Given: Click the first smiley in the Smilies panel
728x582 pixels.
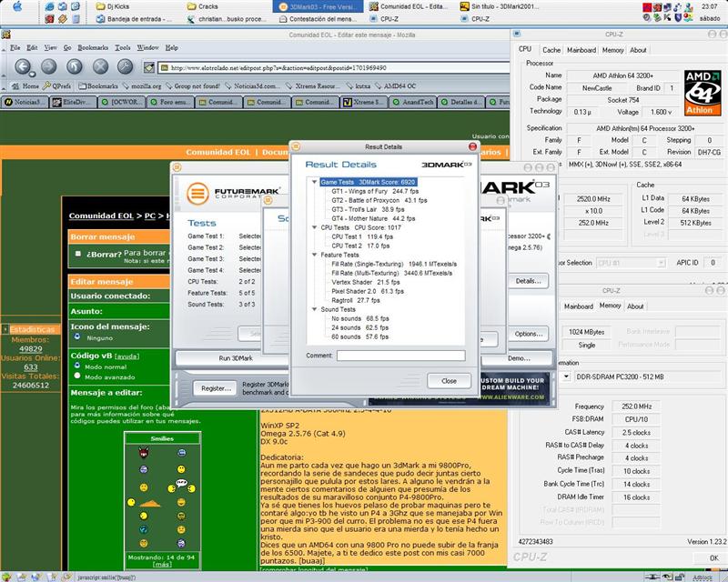Looking at the screenshot, I should pos(143,452).
